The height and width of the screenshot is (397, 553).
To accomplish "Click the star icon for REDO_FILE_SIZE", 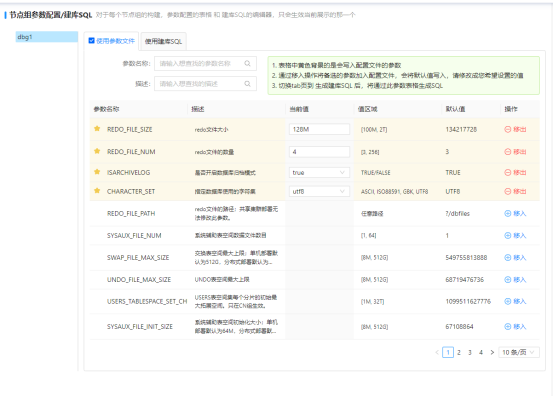I will [x=97, y=129].
